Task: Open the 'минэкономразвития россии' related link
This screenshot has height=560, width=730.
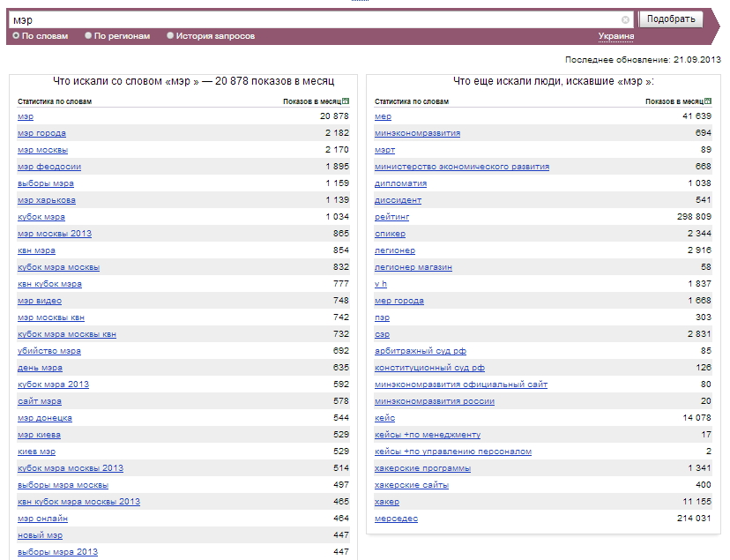Action: [435, 401]
